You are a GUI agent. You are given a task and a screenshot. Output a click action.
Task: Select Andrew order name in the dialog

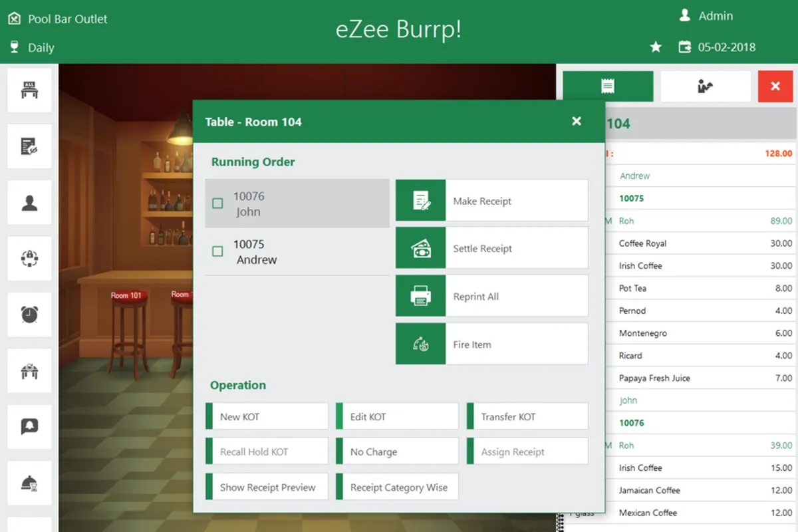click(x=257, y=260)
